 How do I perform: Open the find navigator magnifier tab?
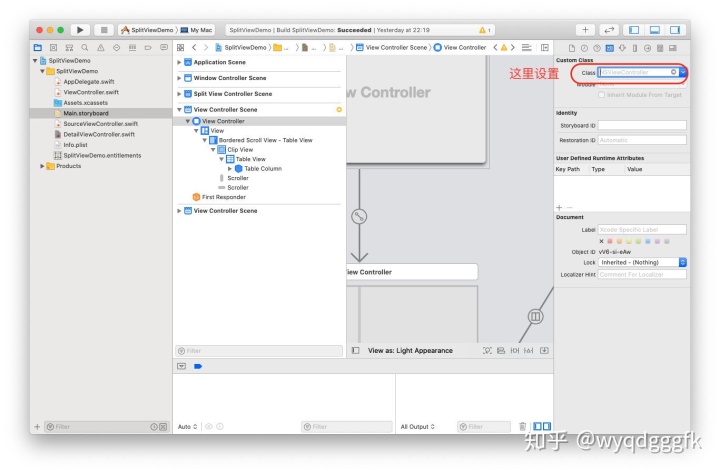click(85, 47)
